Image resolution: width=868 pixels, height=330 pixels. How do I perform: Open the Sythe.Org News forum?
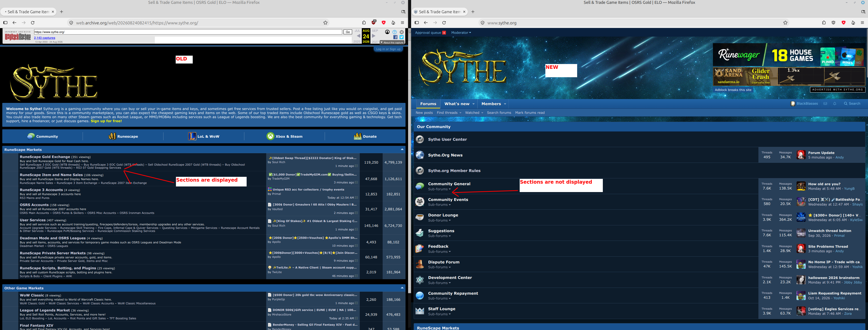pyautogui.click(x=445, y=155)
